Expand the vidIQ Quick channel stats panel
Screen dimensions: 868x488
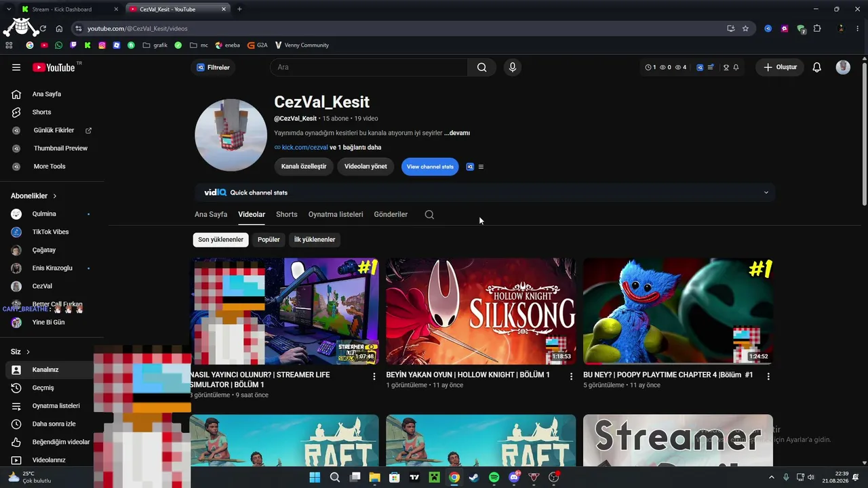click(766, 192)
